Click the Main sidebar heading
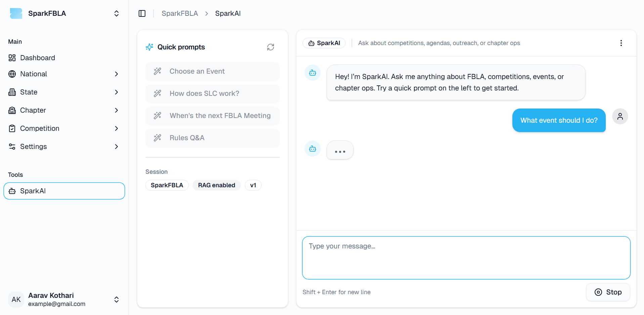The image size is (644, 315). (x=15, y=42)
